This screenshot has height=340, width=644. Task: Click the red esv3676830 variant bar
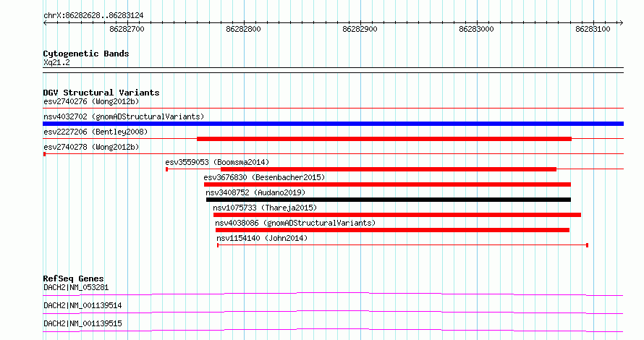coord(387,184)
